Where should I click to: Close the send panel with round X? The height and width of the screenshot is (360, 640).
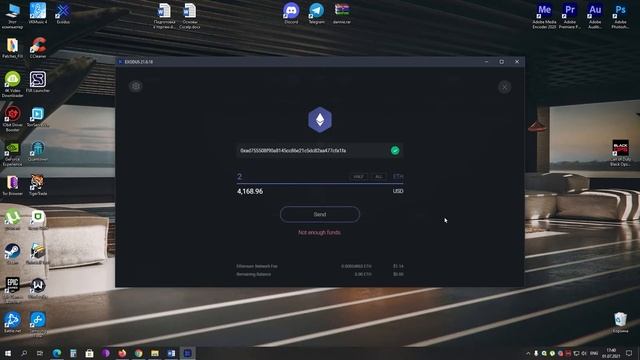point(504,87)
